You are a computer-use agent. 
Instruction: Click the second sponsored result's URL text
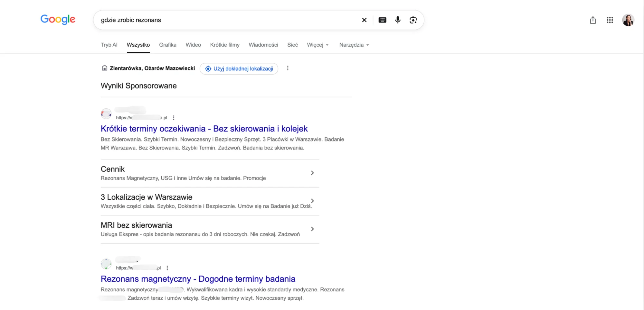pyautogui.click(x=138, y=268)
